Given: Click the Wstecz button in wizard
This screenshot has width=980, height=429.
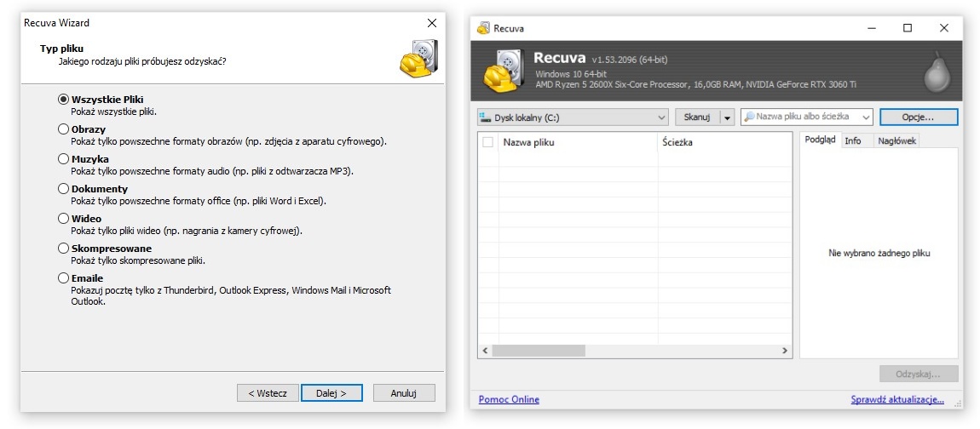Looking at the screenshot, I should 268,393.
